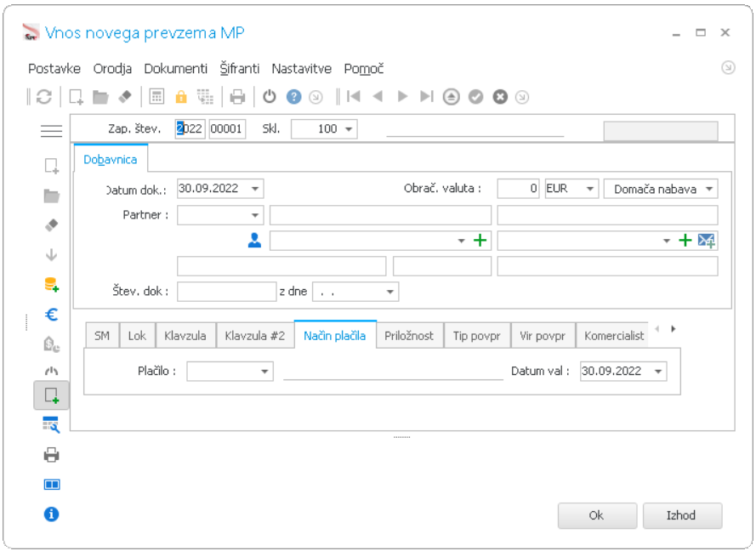Click the blue contact person icon
The image size is (756, 551).
point(254,240)
